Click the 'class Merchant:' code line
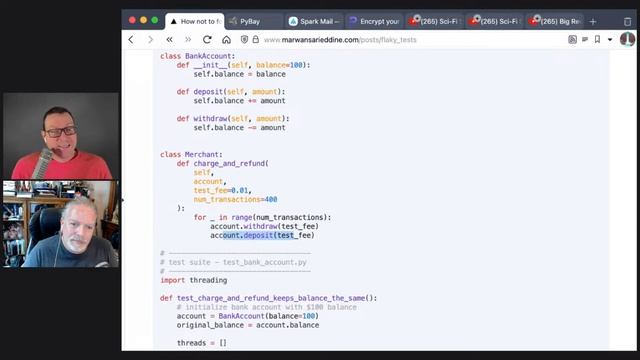The height and width of the screenshot is (360, 640). (191, 154)
